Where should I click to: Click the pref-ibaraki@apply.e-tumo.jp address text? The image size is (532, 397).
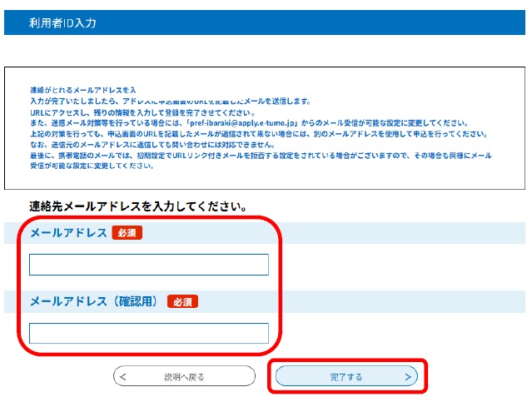point(244,123)
